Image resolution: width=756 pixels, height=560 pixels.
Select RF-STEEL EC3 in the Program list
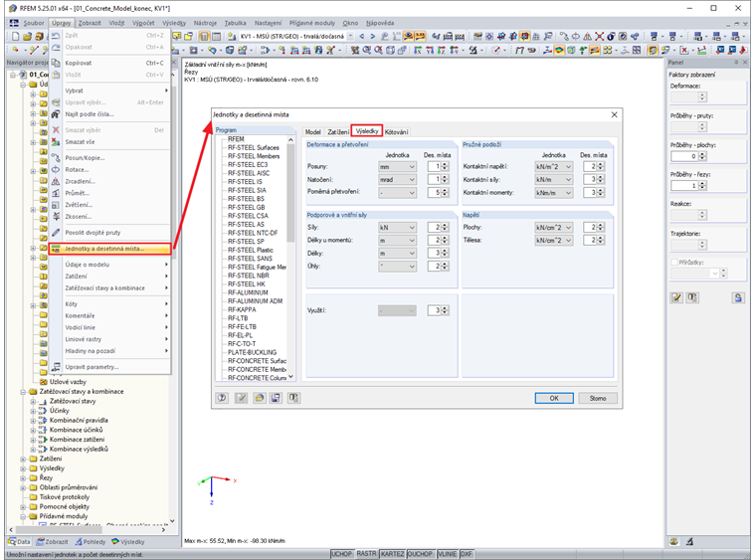click(248, 165)
